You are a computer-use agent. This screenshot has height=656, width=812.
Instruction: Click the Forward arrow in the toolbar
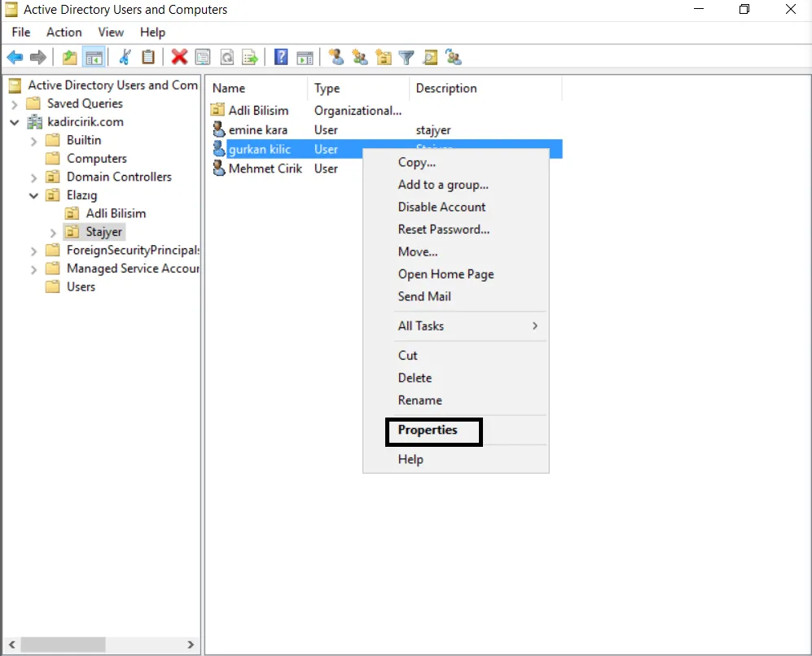point(38,57)
